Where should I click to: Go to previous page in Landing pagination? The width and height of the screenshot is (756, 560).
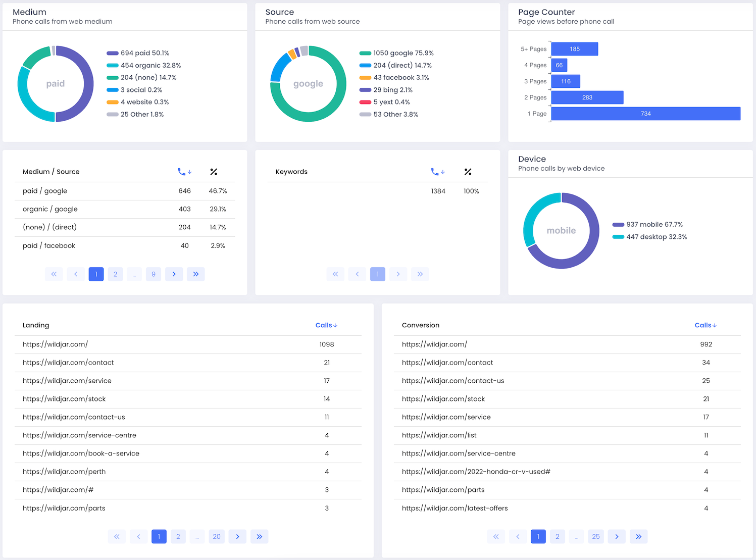[138, 536]
